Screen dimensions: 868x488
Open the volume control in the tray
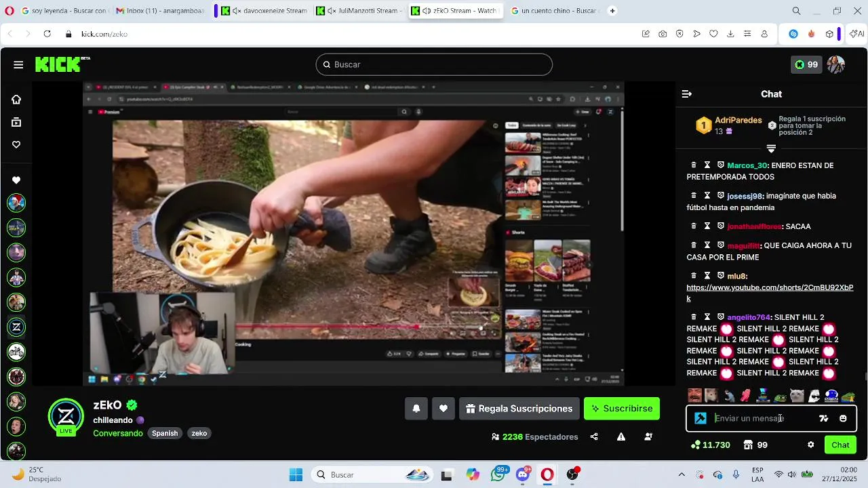[791, 474]
